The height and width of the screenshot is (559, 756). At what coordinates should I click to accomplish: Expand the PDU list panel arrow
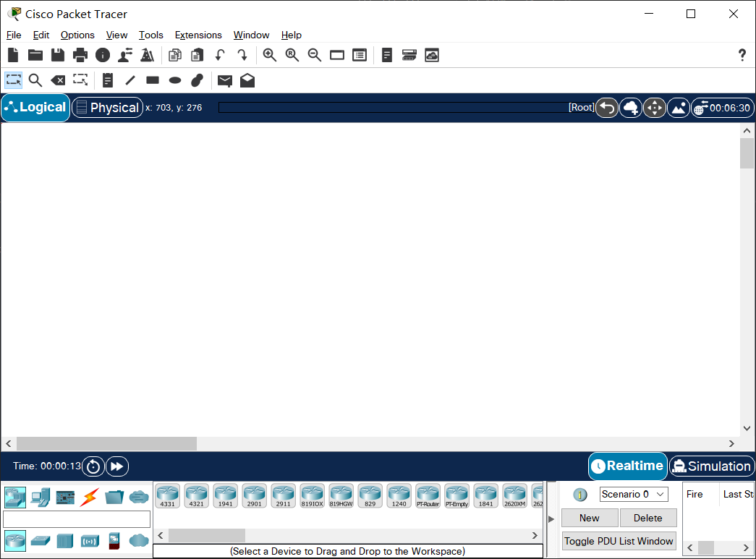(x=551, y=519)
